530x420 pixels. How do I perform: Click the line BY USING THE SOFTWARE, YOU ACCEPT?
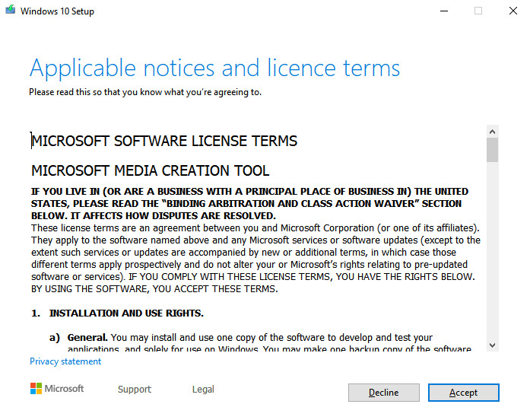point(154,289)
